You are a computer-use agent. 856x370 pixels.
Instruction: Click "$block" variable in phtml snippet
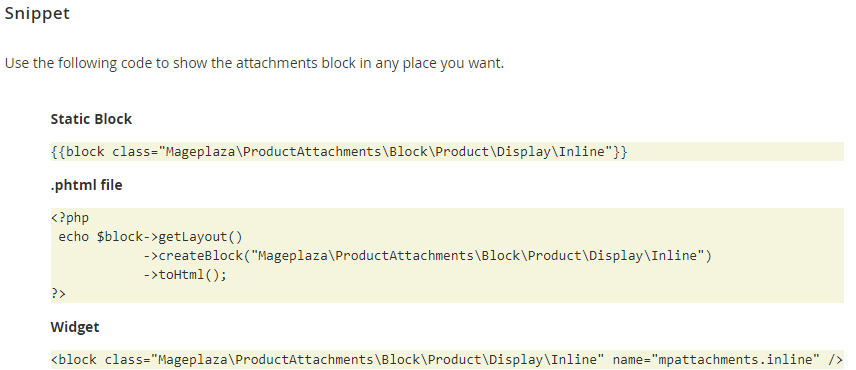120,237
